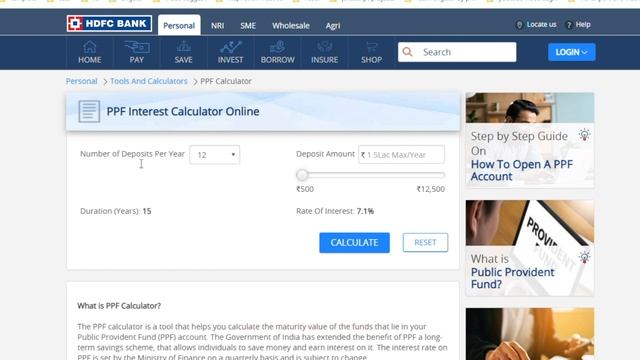Switch to the Agri tab

pyautogui.click(x=333, y=25)
